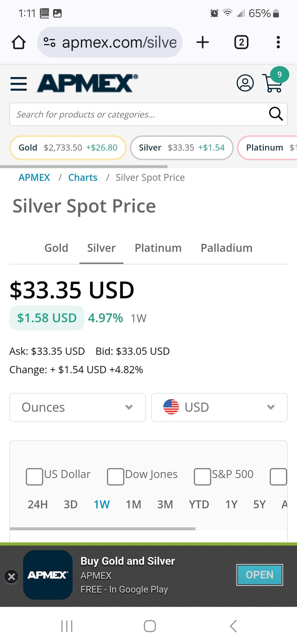Open the USD currency dropdown
This screenshot has height=644, width=297.
pos(219,407)
